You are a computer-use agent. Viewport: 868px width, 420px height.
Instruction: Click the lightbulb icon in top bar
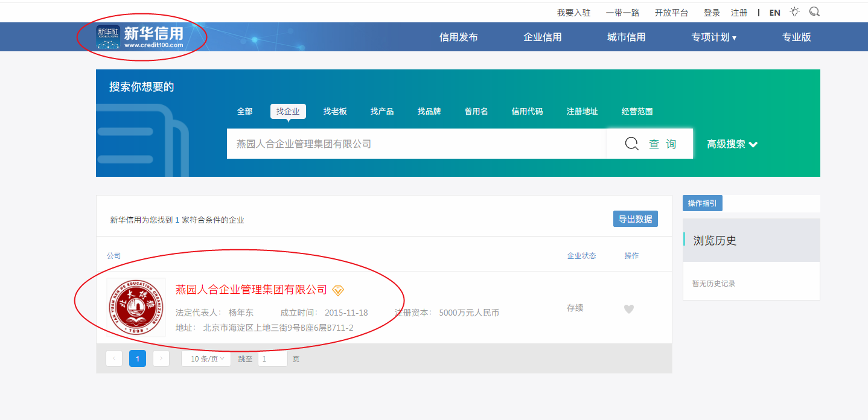(795, 11)
